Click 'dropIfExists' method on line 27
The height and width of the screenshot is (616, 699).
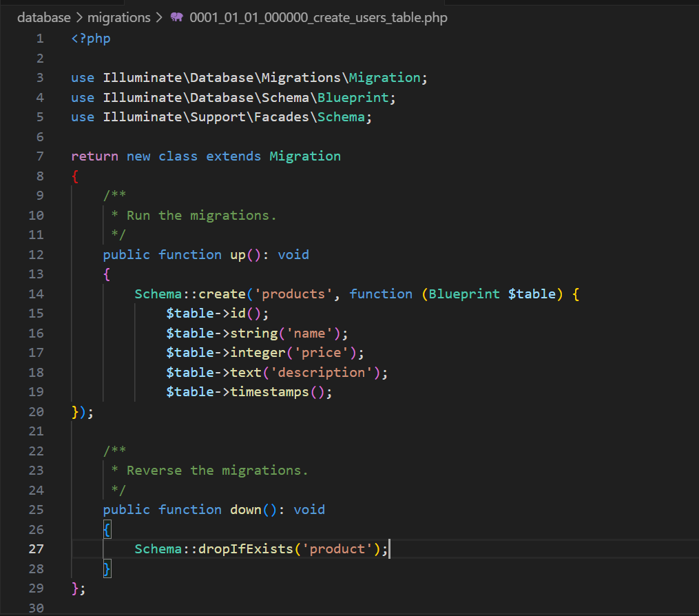pyautogui.click(x=246, y=549)
